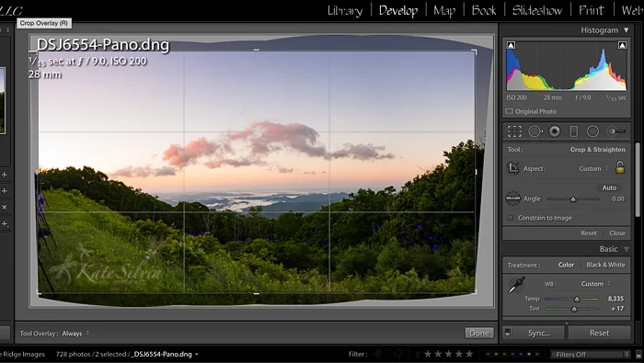Click the Temp value 8,335 field
Viewport: 644px width, 363px height.
(x=615, y=299)
